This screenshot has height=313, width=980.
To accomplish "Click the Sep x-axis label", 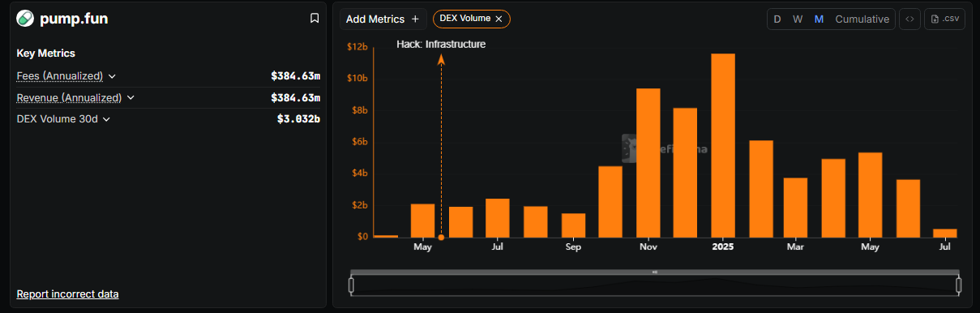I will coord(573,247).
